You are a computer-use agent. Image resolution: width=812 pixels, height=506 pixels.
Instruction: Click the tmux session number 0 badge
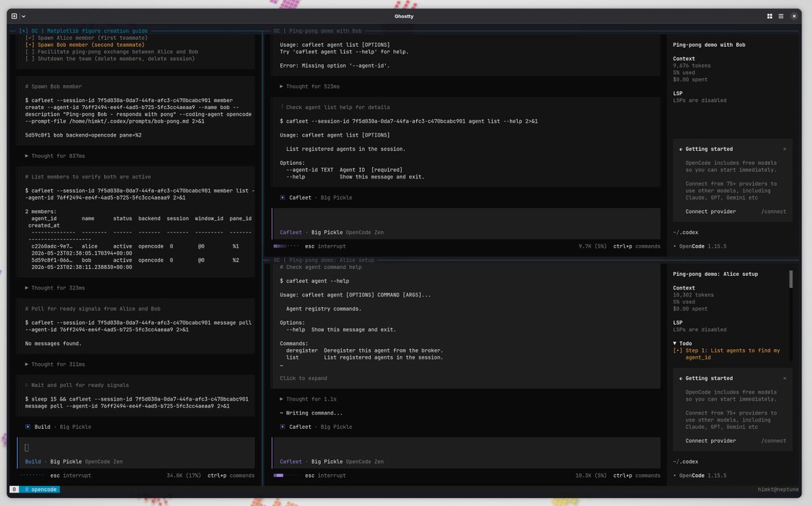pyautogui.click(x=14, y=489)
